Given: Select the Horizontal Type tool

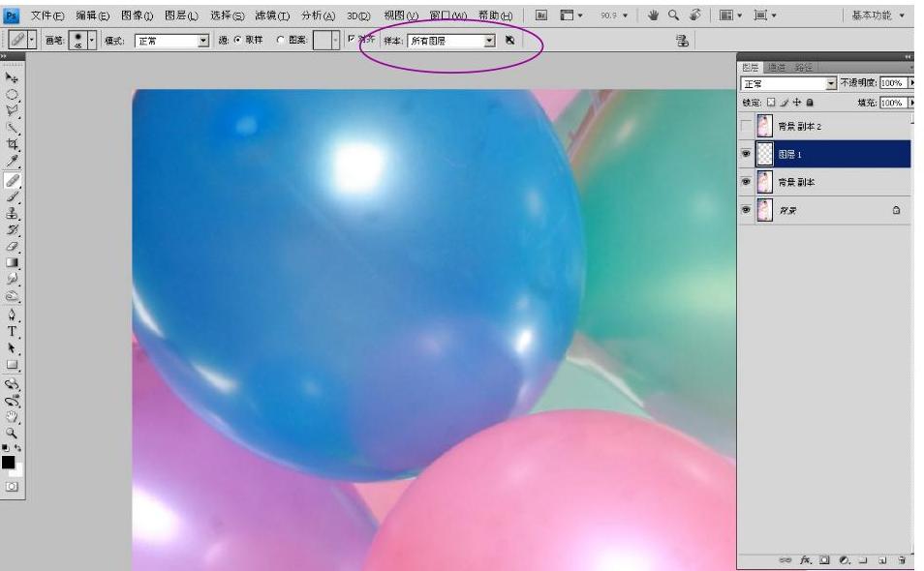Looking at the screenshot, I should [12, 331].
